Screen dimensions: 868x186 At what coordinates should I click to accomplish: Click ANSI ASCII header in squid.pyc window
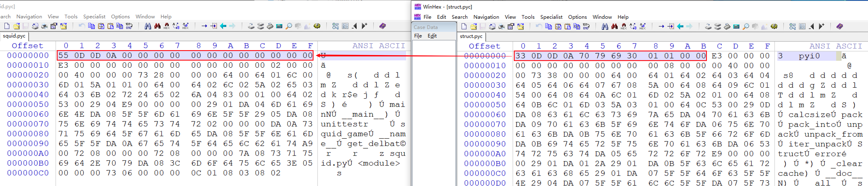coord(379,45)
